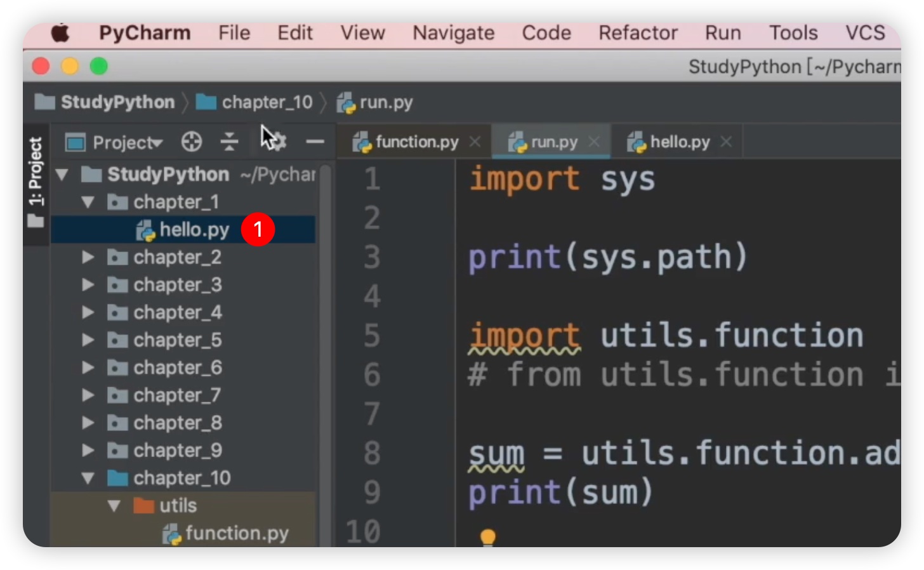Open the File menu
Image resolution: width=924 pixels, height=570 pixels.
(234, 33)
